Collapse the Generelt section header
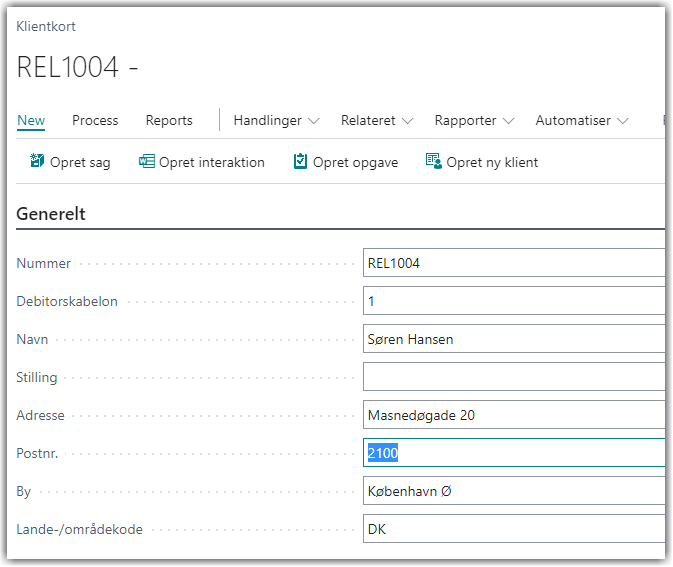 click(52, 214)
